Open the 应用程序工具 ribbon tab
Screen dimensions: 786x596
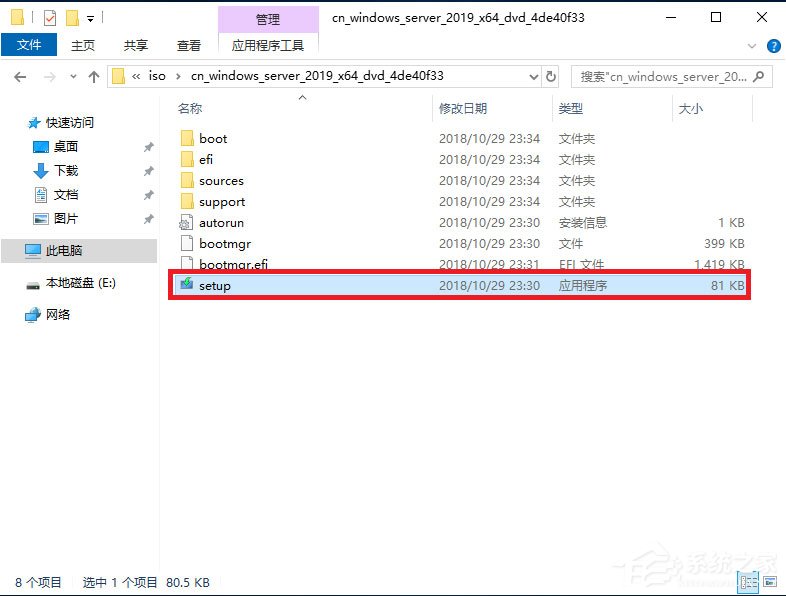pos(268,46)
